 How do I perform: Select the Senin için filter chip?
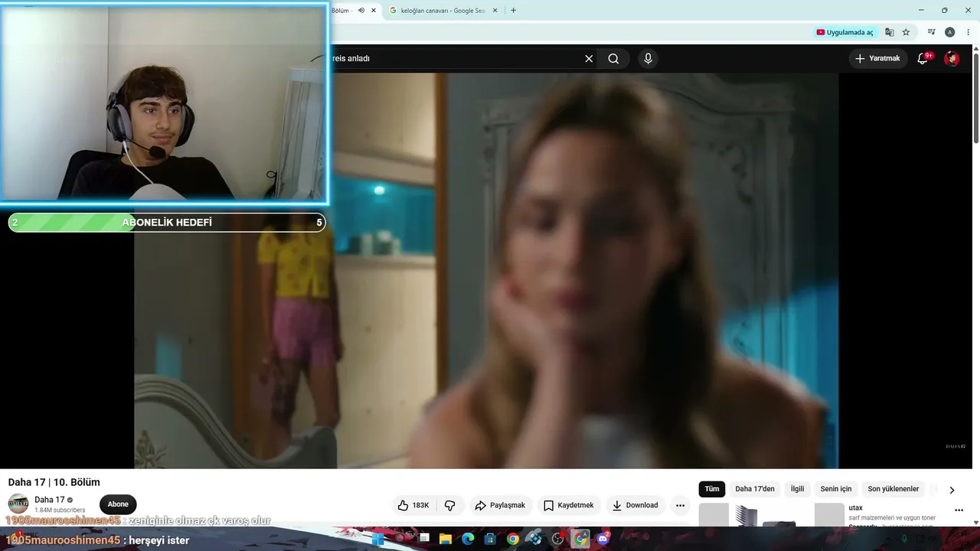pyautogui.click(x=836, y=489)
